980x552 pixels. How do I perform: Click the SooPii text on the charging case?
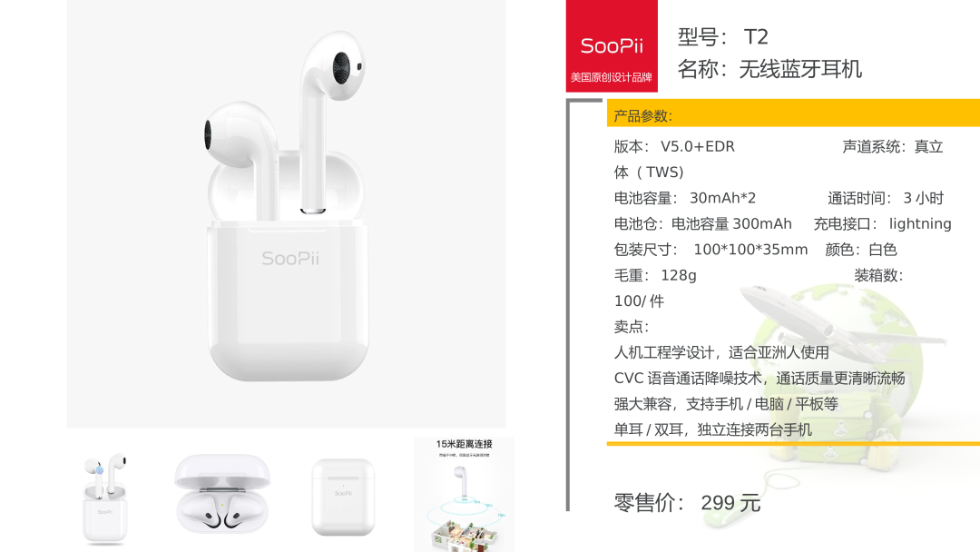tap(290, 258)
